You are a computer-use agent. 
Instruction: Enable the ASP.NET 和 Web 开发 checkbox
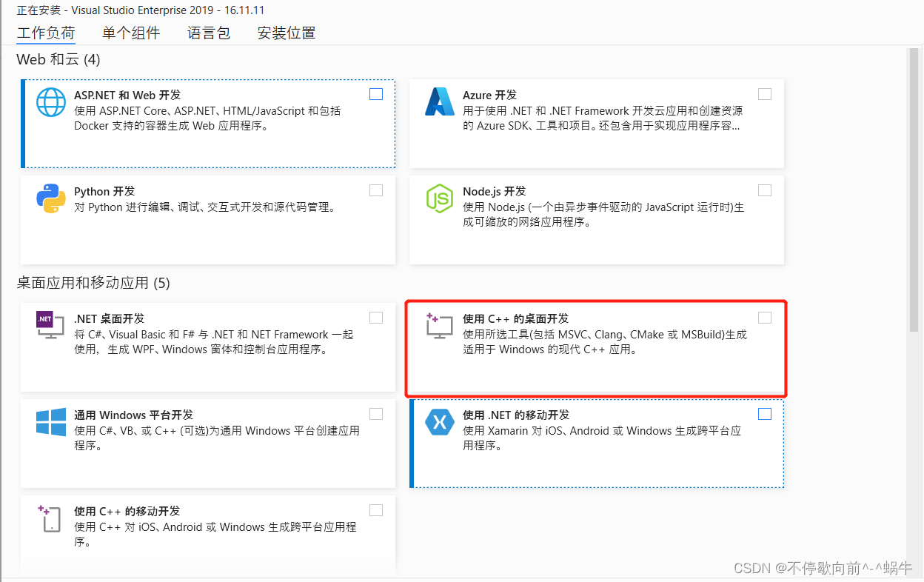pyautogui.click(x=375, y=94)
